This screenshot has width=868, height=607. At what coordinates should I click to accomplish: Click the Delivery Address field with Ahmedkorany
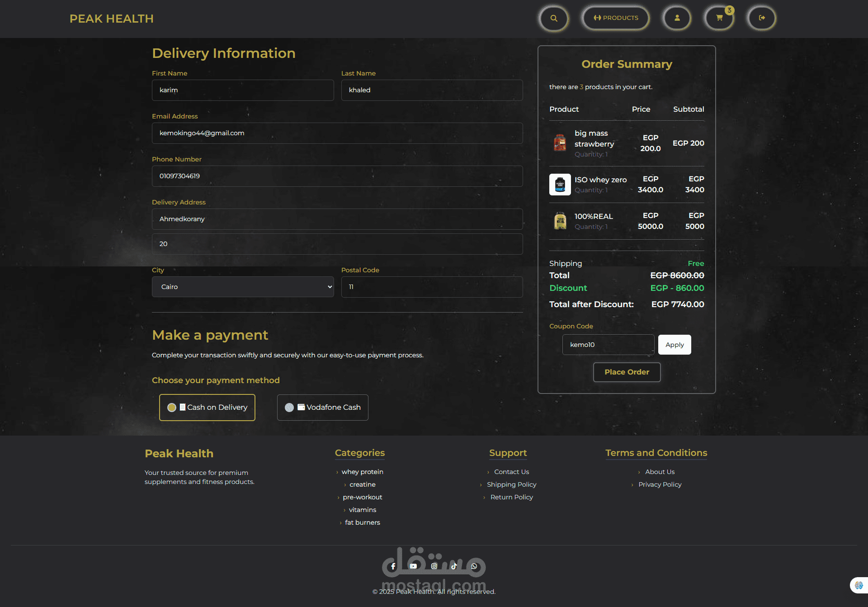pyautogui.click(x=337, y=219)
